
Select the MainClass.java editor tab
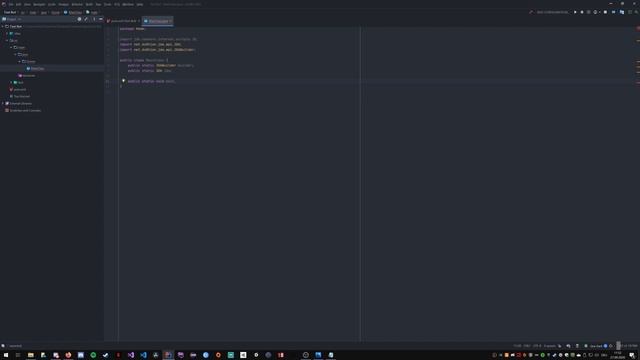[158, 21]
